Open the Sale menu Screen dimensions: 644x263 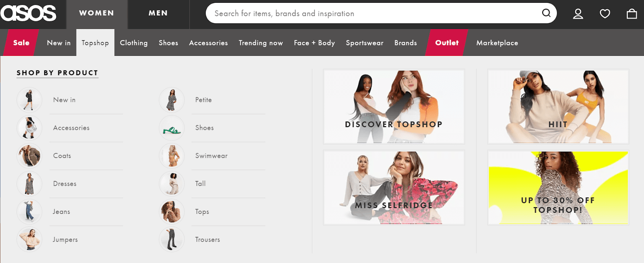tap(21, 43)
